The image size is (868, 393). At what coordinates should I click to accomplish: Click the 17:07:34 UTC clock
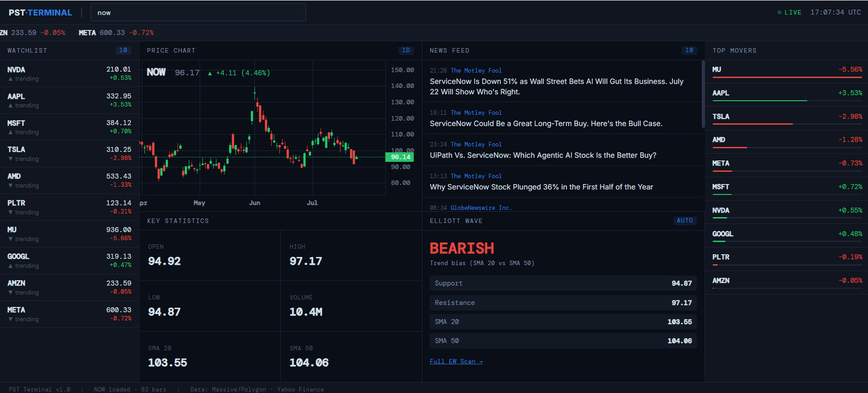(835, 12)
